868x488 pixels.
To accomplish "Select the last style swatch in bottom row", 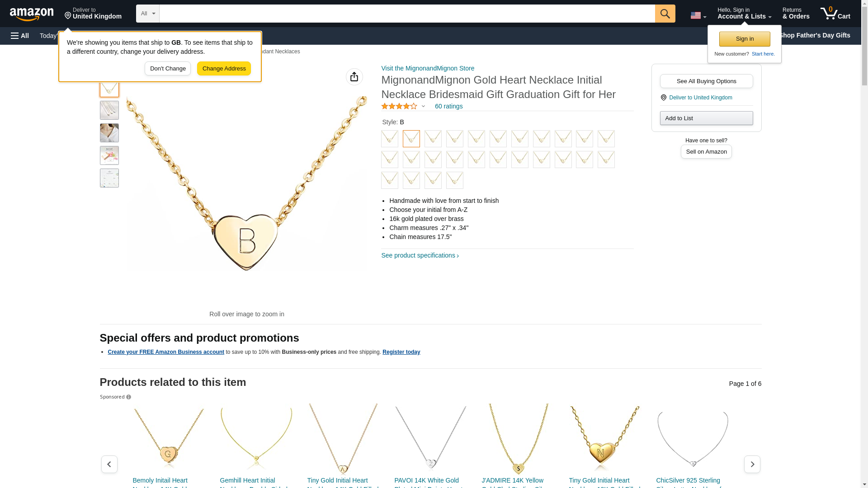I will point(454,180).
